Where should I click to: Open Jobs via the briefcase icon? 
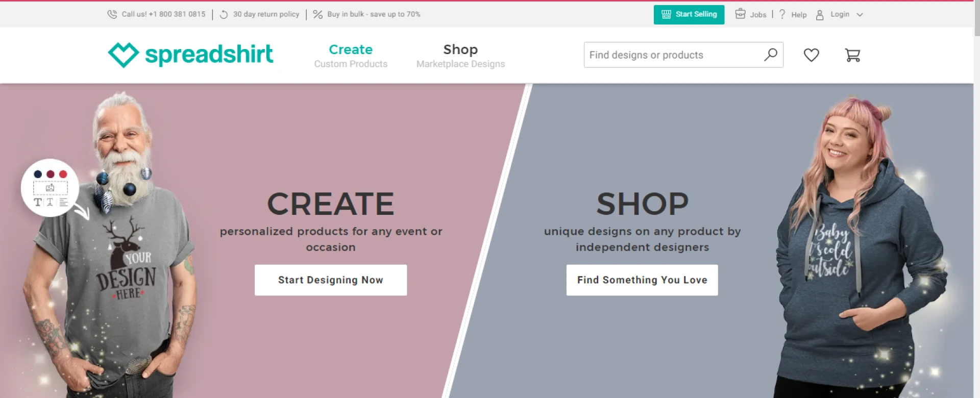(x=740, y=14)
